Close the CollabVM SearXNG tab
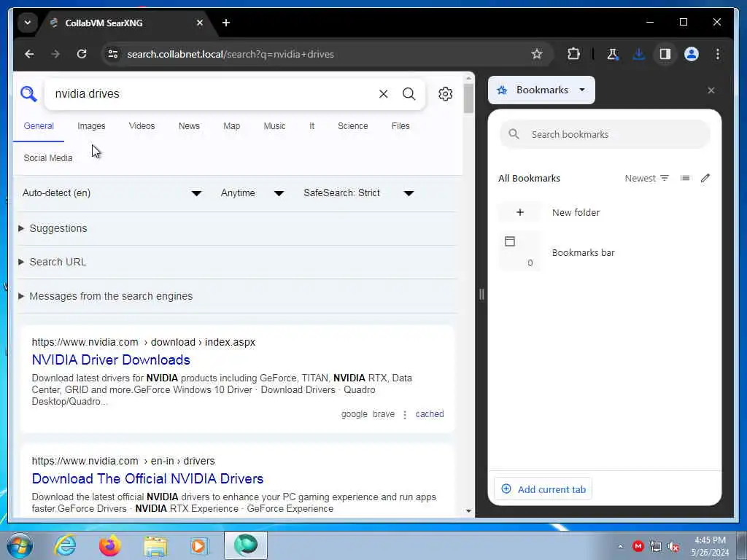Viewport: 747px width, 560px height. pos(200,23)
